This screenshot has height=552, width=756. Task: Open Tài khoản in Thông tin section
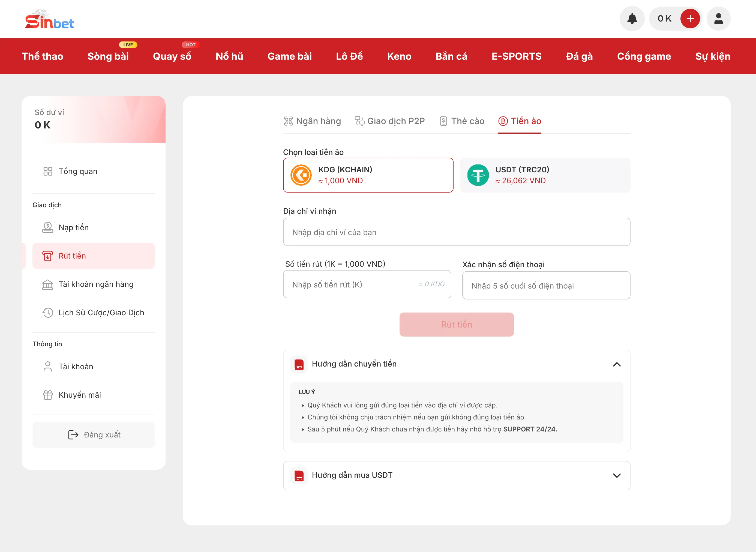(x=94, y=367)
